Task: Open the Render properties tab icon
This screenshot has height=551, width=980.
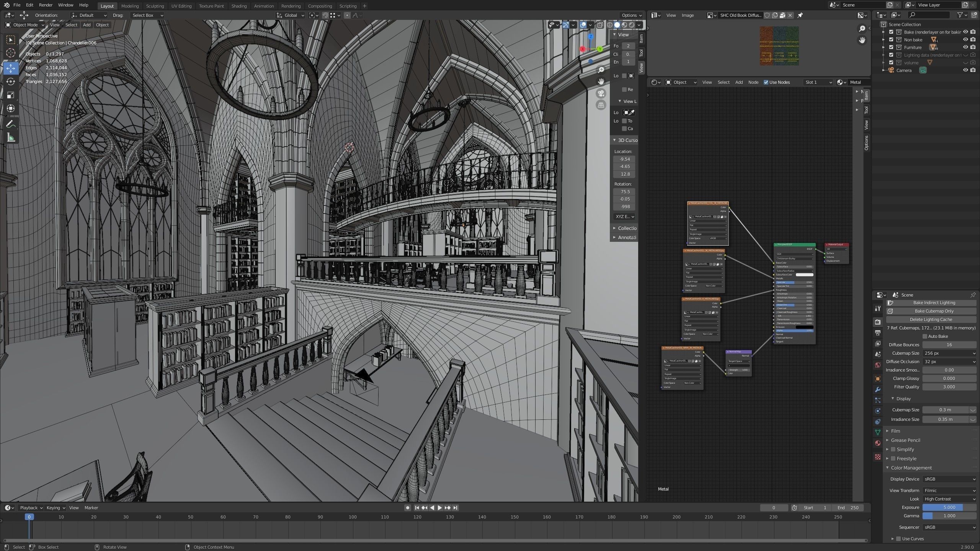Action: pyautogui.click(x=878, y=322)
